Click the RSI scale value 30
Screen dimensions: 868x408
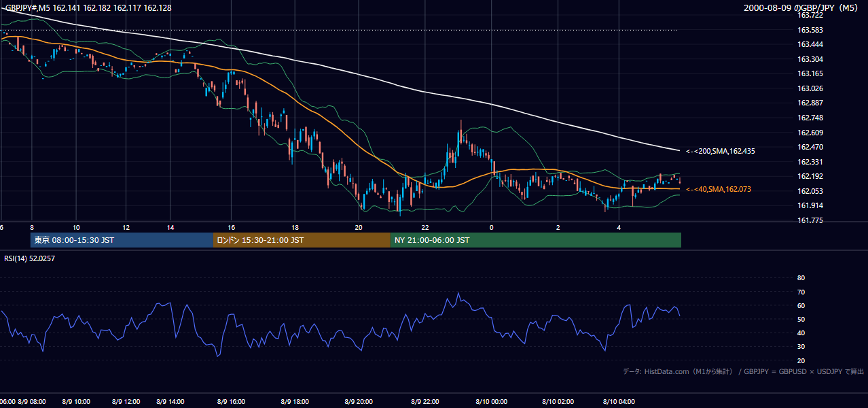[x=801, y=347]
